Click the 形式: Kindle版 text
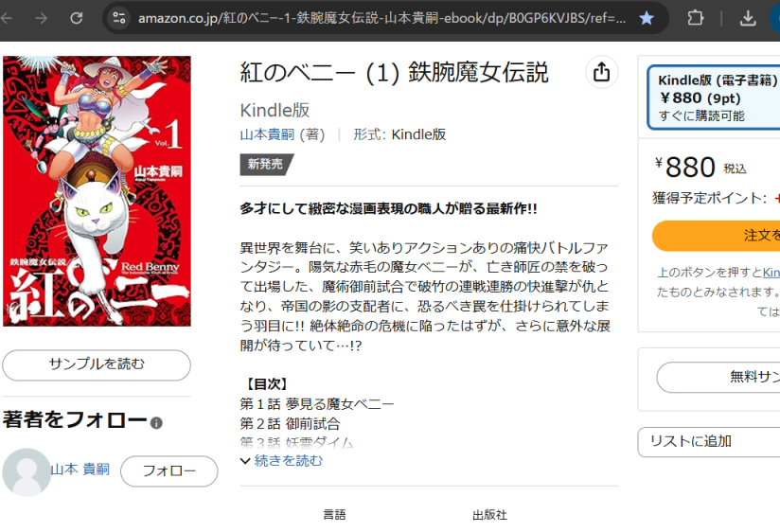 tap(399, 134)
